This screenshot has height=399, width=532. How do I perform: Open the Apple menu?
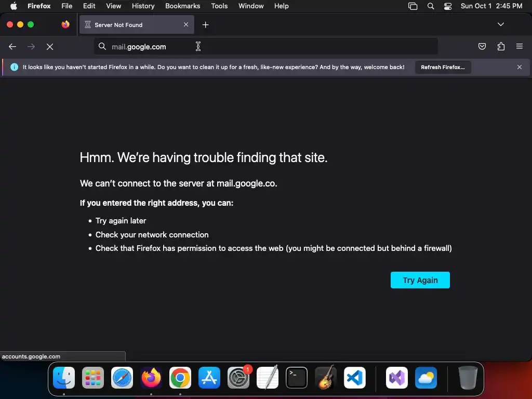14,6
